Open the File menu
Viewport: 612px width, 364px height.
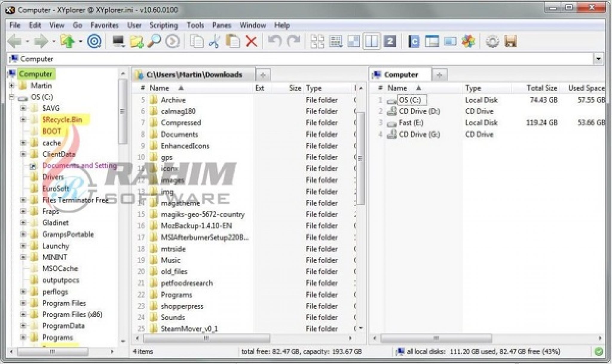coord(15,25)
